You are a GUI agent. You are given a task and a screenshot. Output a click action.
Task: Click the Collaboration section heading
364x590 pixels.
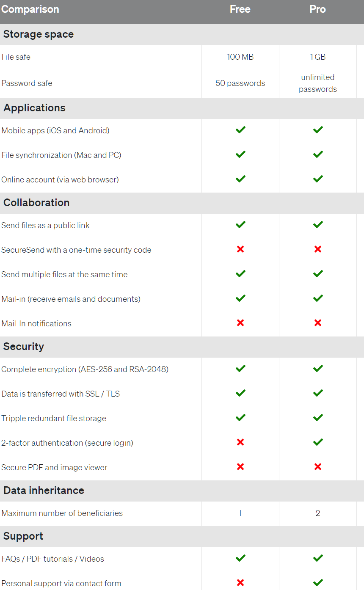tap(36, 203)
